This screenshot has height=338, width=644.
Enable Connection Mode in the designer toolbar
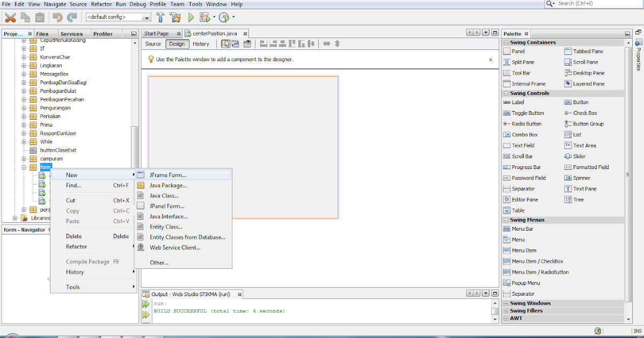point(235,43)
